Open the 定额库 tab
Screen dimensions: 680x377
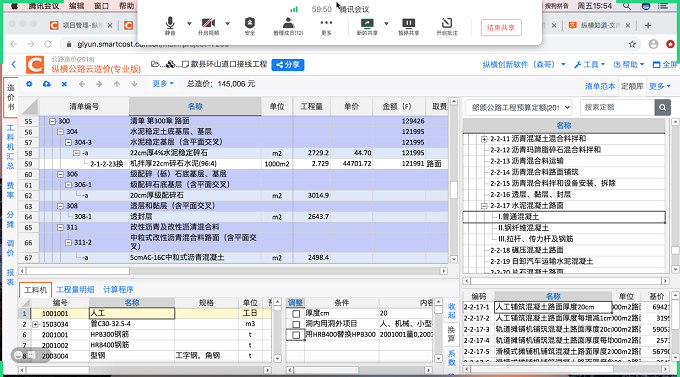632,86
